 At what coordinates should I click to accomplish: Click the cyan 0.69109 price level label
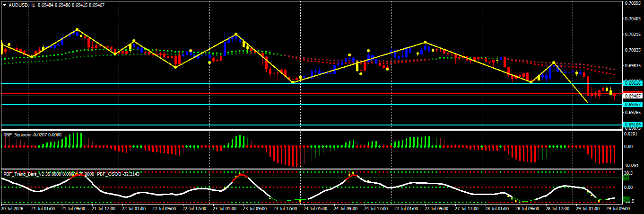pyautogui.click(x=633, y=125)
